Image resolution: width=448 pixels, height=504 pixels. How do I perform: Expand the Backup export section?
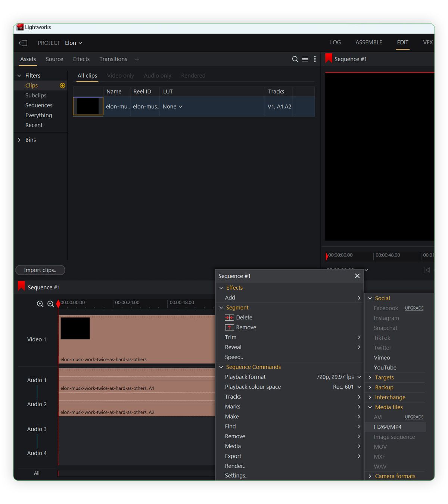(370, 388)
